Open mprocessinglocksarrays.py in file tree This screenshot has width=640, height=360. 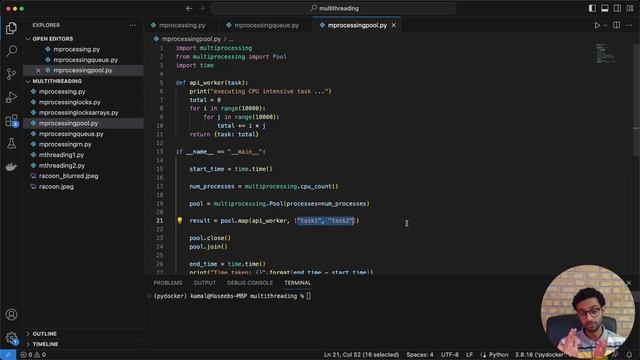coord(83,113)
